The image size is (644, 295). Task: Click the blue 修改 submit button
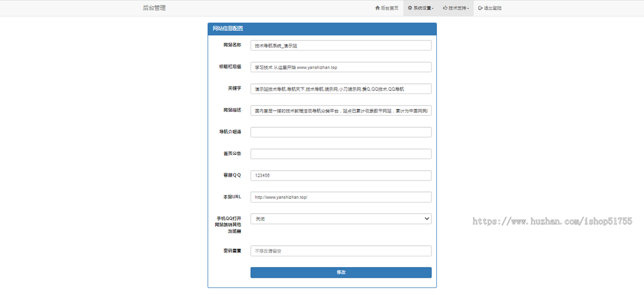pyautogui.click(x=341, y=272)
